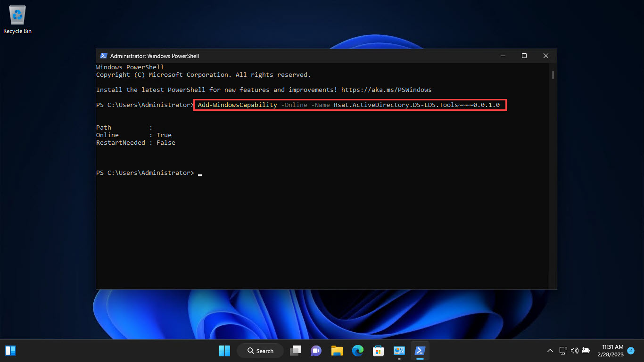The width and height of the screenshot is (644, 362).
Task: Launch Server Manager from the taskbar
Action: click(x=399, y=351)
